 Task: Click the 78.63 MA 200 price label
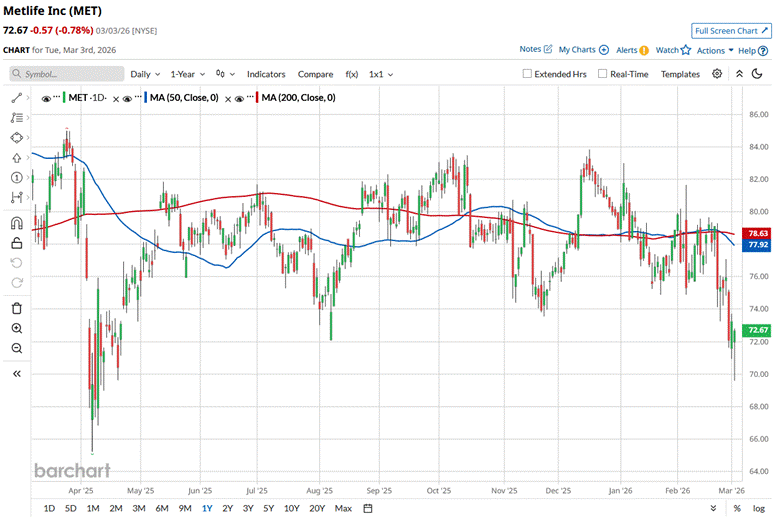(x=757, y=233)
